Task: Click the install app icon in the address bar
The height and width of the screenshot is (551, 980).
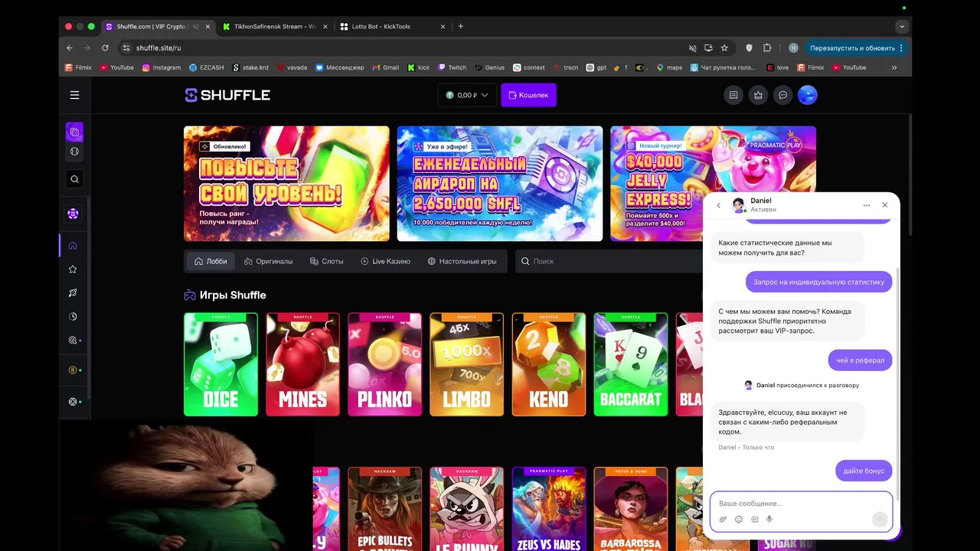Action: tap(708, 47)
